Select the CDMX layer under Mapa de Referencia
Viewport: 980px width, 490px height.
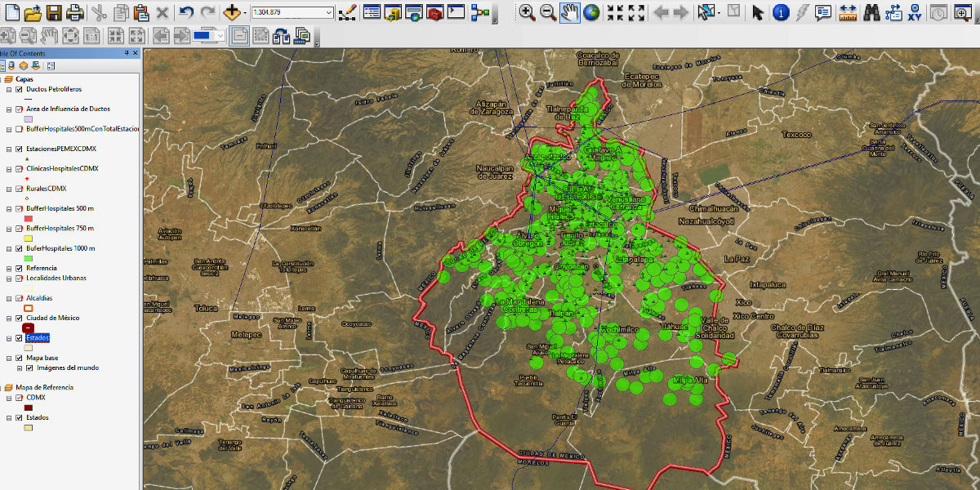point(36,398)
